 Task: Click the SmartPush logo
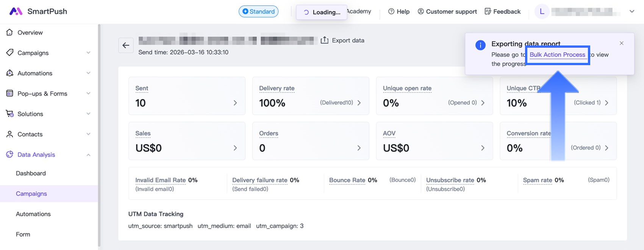tap(16, 11)
